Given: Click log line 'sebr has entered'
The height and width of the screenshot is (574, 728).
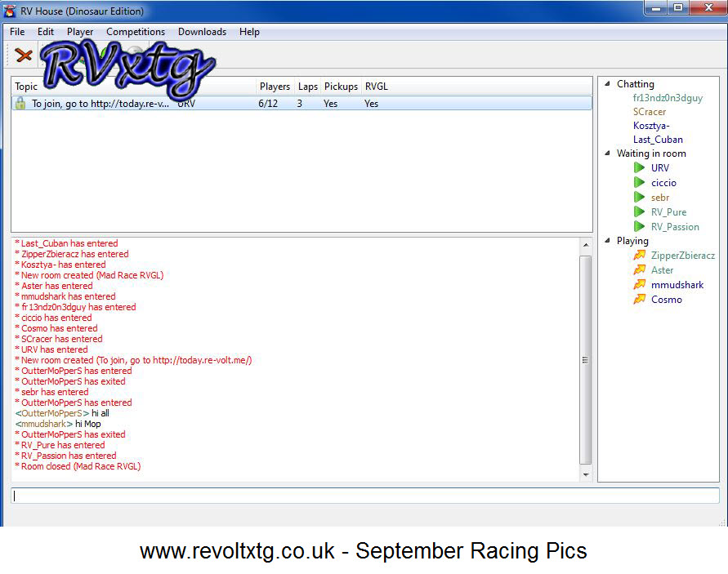Looking at the screenshot, I should click(51, 392).
